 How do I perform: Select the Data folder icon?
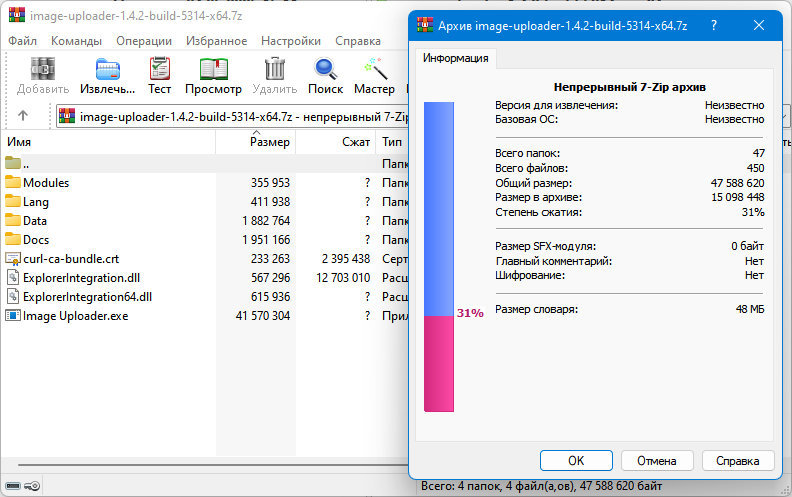[x=13, y=220]
